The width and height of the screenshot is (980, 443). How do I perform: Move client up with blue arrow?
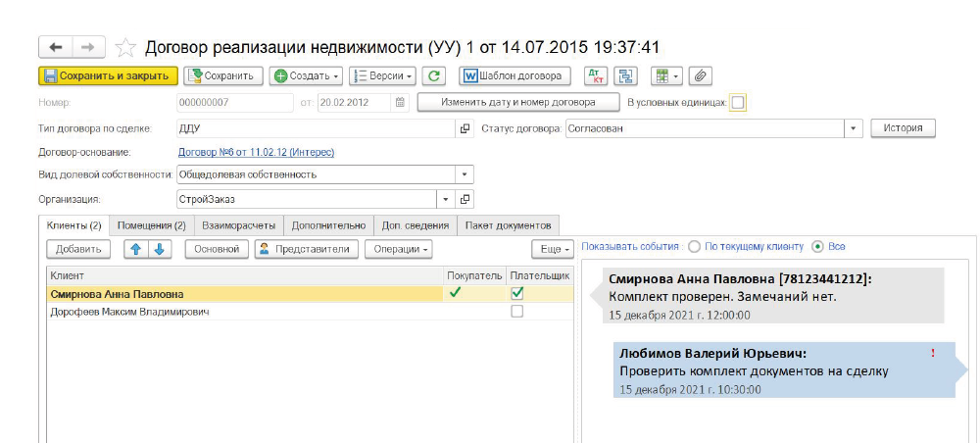[137, 249]
